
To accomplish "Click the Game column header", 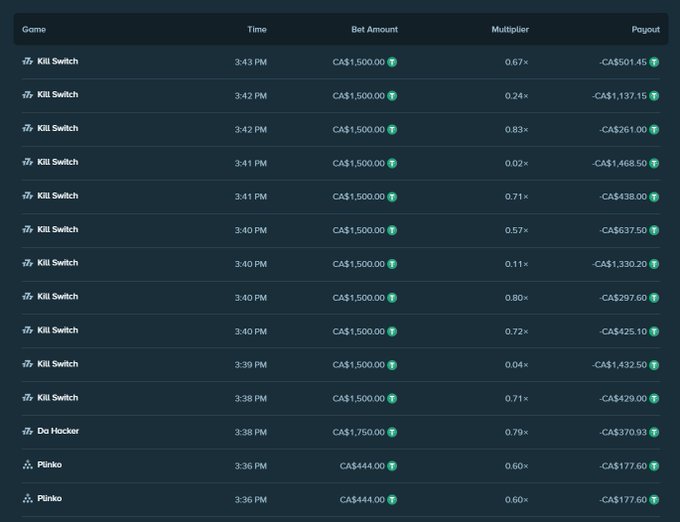I will pos(34,29).
